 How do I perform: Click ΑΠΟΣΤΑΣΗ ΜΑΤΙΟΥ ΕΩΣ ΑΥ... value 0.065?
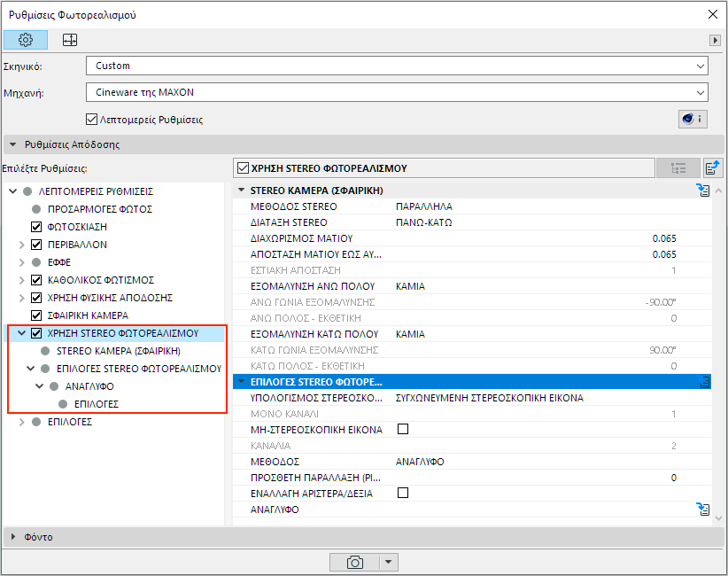click(x=664, y=254)
